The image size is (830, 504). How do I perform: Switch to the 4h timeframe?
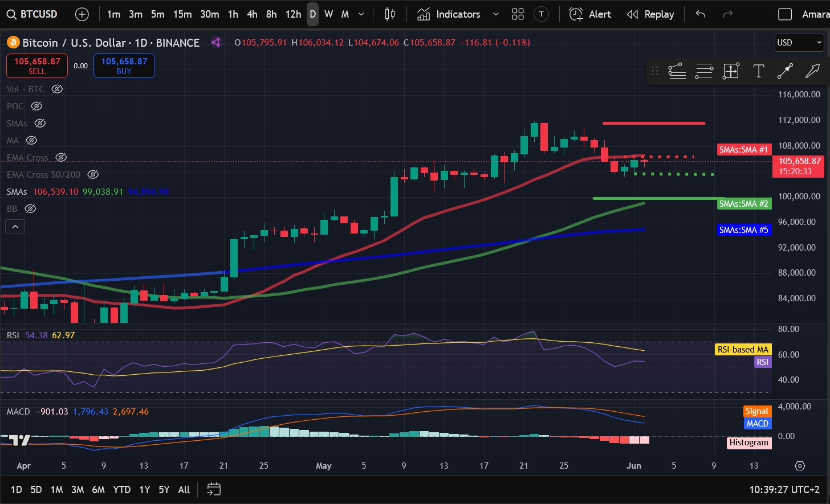(252, 14)
